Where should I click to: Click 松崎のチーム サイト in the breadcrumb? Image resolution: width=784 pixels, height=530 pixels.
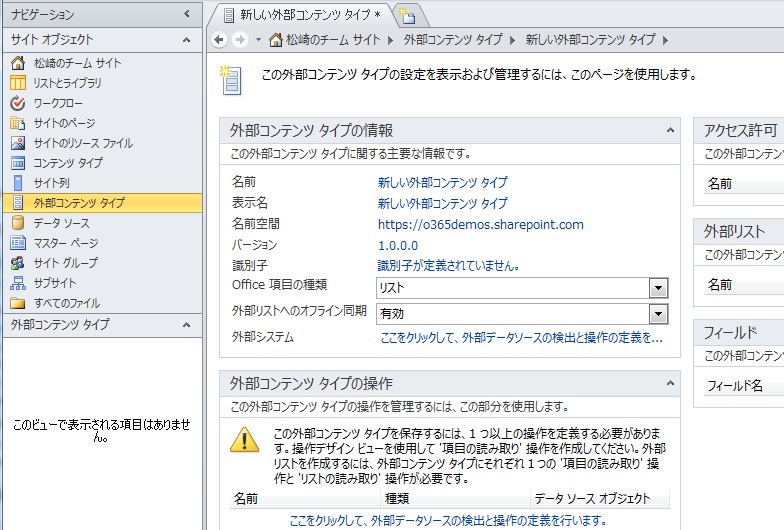333,40
